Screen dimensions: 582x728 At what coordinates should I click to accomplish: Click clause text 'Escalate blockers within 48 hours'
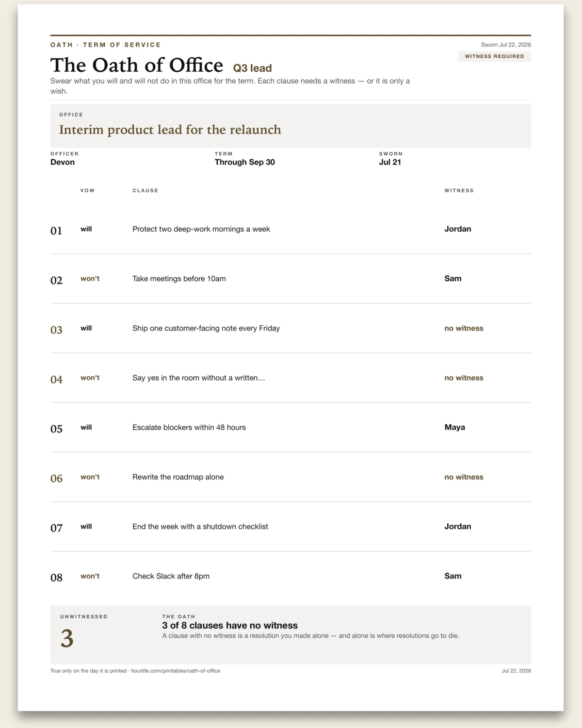(189, 428)
